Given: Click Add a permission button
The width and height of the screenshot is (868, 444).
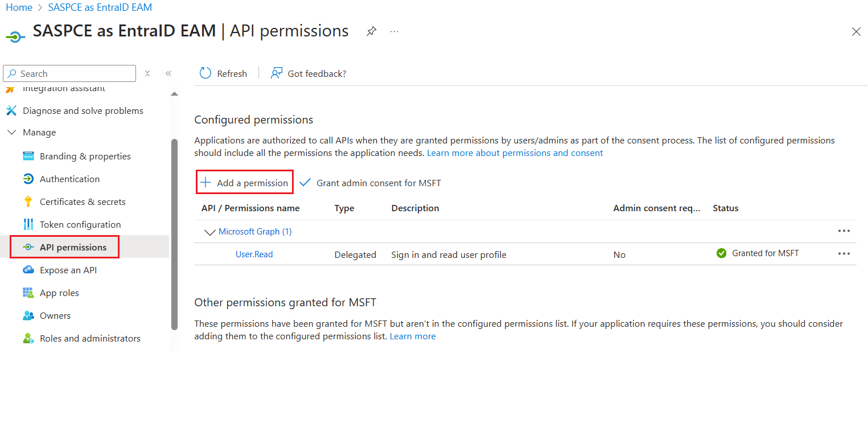Looking at the screenshot, I should (x=245, y=183).
